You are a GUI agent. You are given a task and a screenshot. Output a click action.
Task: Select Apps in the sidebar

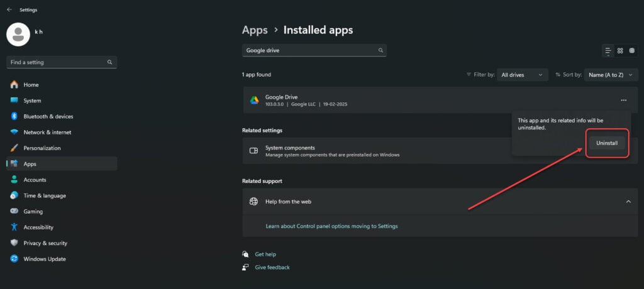(x=62, y=164)
